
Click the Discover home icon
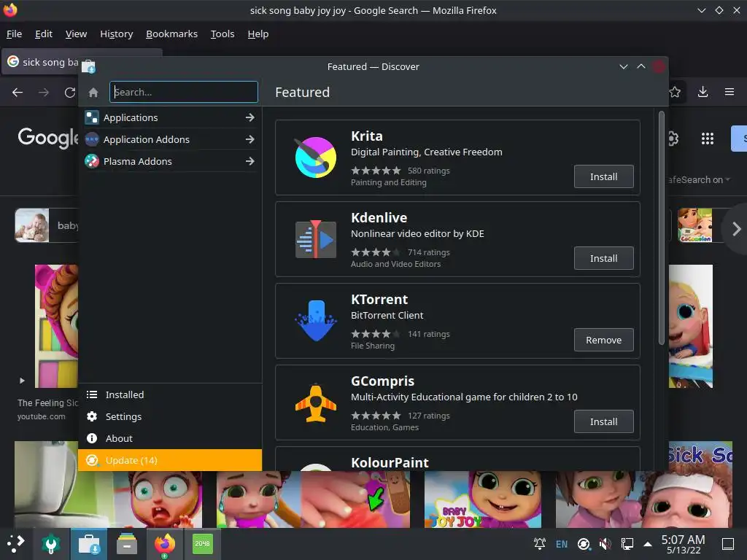click(93, 93)
